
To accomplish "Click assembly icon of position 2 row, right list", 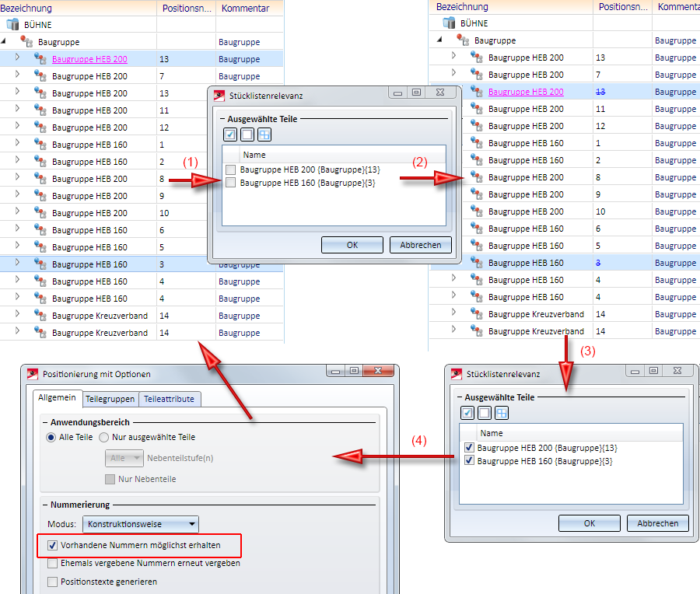I will 476,159.
